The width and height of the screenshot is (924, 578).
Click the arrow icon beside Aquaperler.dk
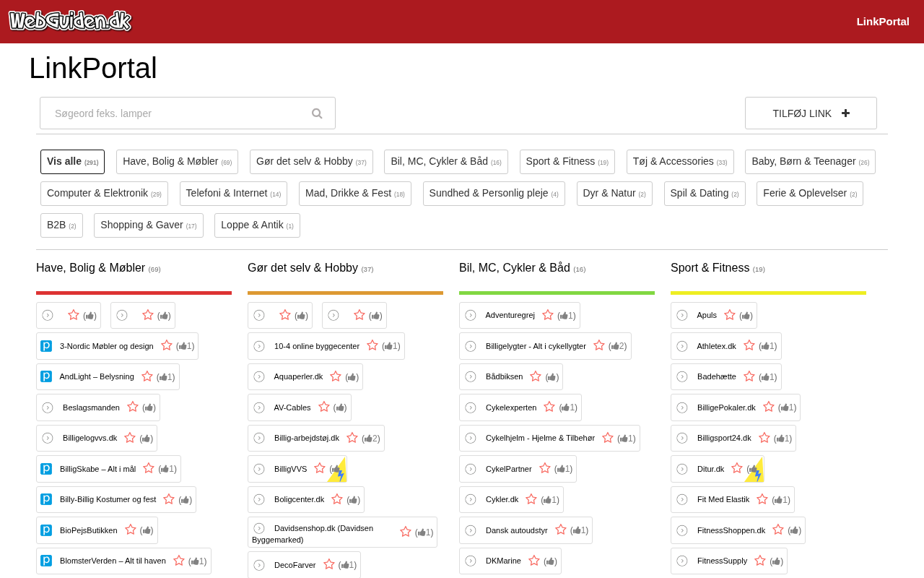click(259, 377)
